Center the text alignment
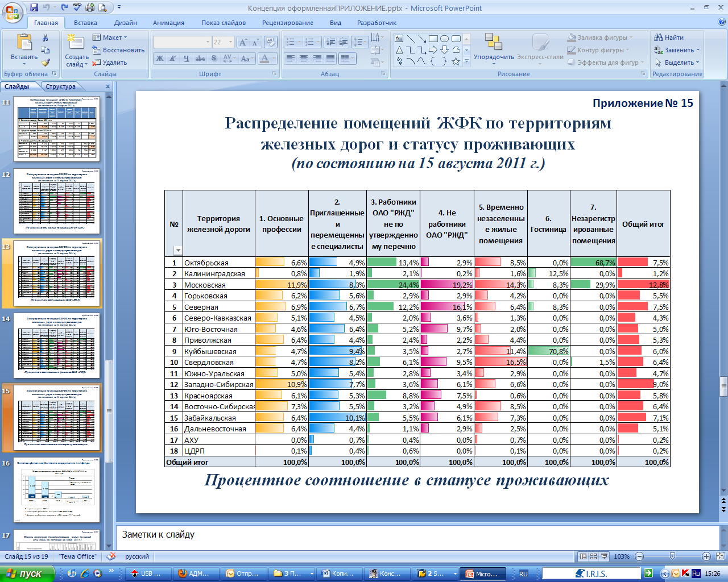Screen dimensions: 728x582 (304, 59)
